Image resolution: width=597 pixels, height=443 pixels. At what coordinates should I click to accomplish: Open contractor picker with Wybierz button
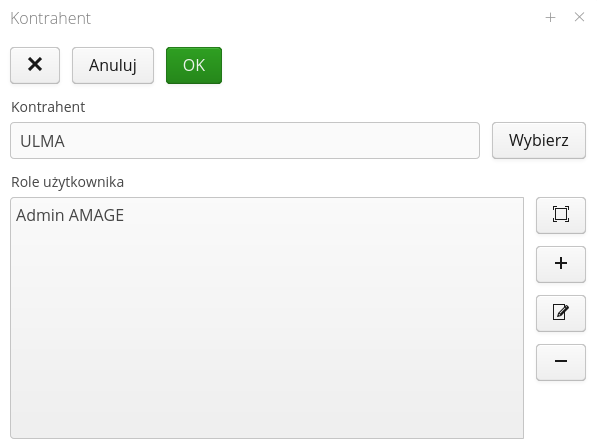538,140
